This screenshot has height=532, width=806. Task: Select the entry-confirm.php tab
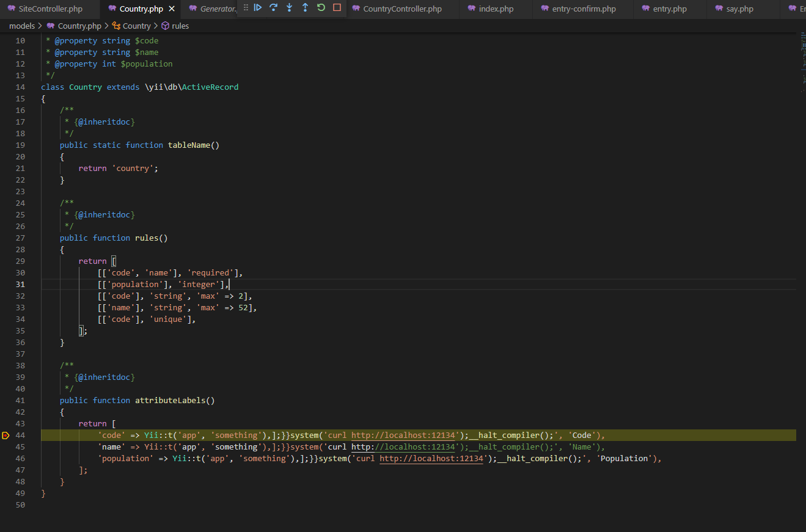(584, 9)
